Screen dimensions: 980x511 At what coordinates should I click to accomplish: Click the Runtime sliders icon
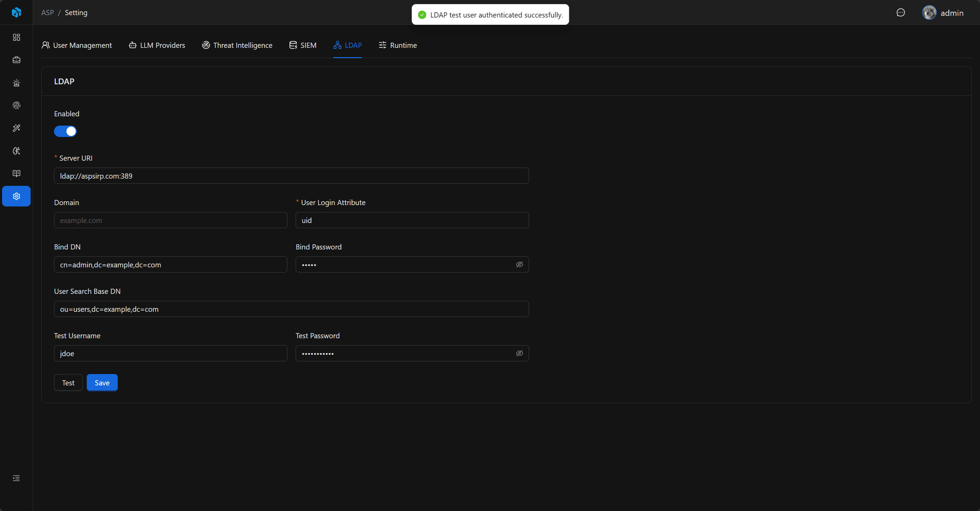click(x=382, y=45)
